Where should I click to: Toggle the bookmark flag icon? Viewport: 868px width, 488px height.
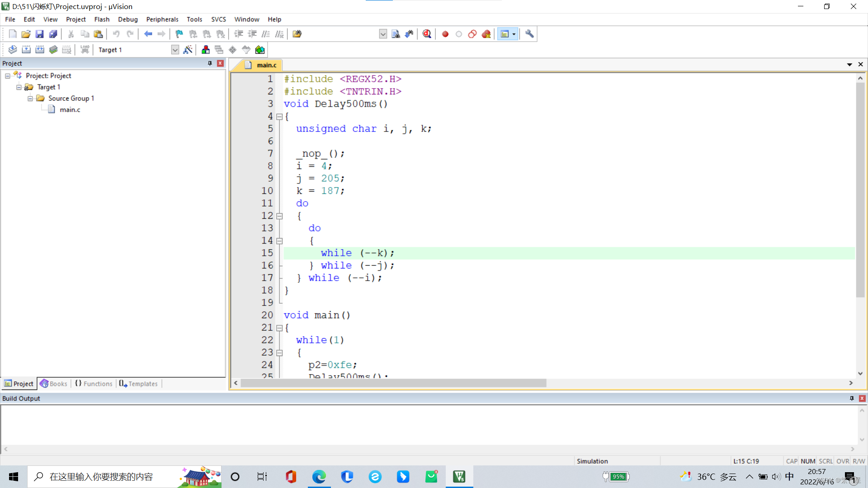coord(179,34)
